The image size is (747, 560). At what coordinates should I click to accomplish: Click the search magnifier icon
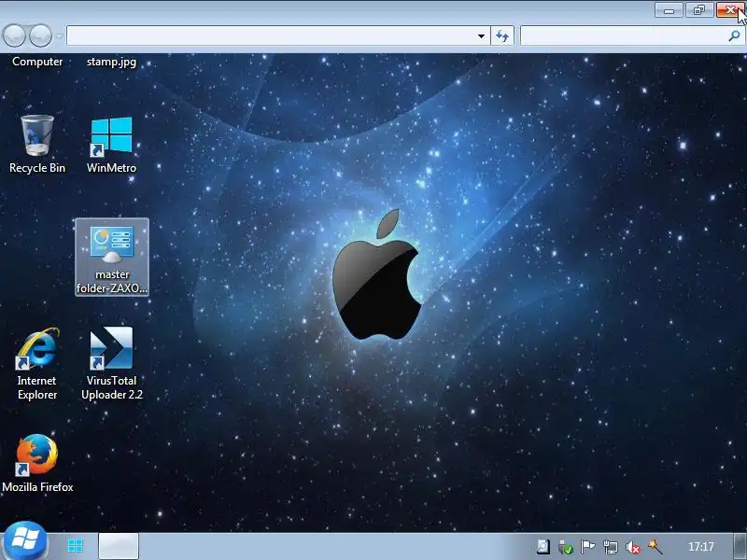tap(735, 36)
